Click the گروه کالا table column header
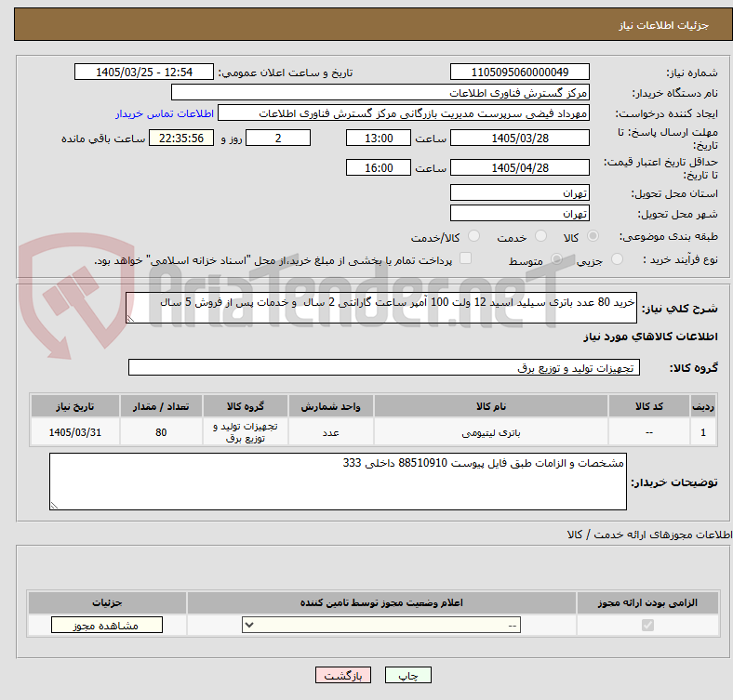Viewport: 733px width, 700px height. (x=246, y=406)
